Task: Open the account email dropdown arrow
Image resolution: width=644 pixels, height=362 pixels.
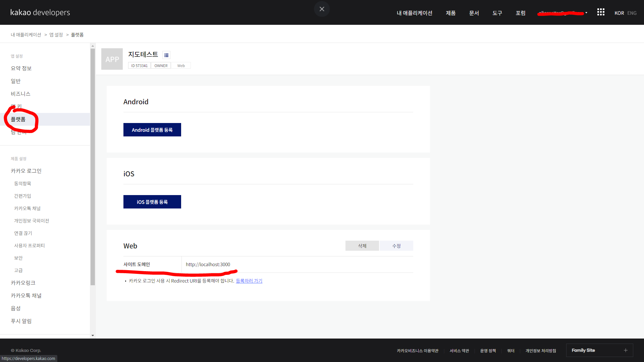Action: (x=586, y=13)
